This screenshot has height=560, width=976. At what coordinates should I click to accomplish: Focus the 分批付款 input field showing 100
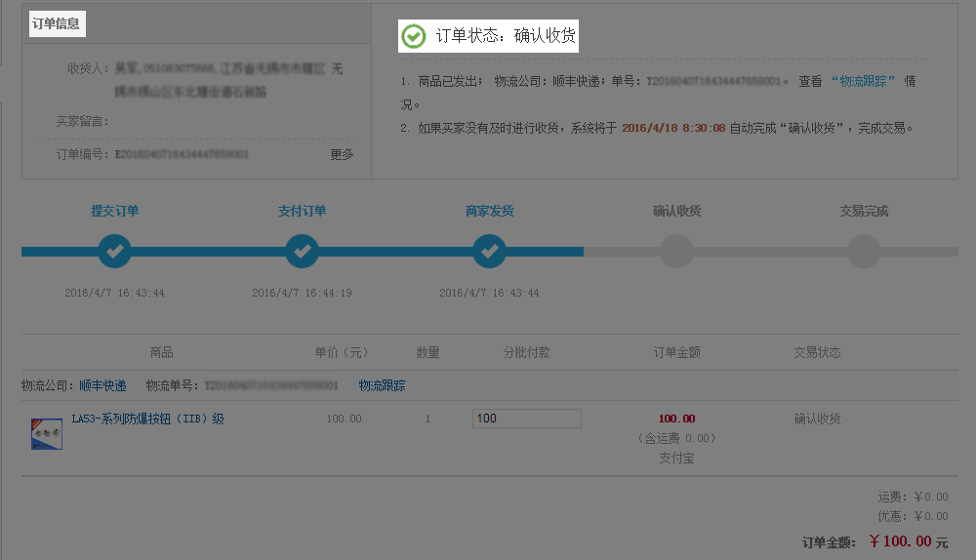tap(526, 418)
